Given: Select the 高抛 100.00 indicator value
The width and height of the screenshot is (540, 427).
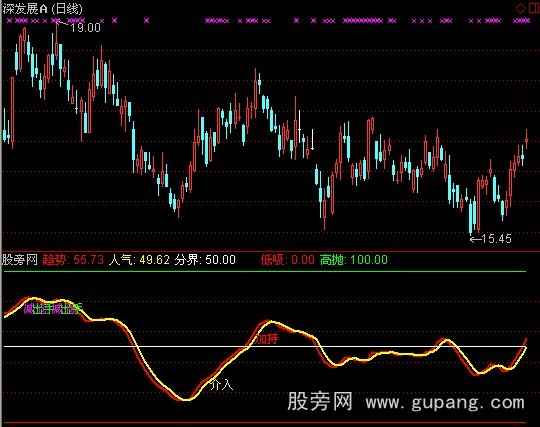Looking at the screenshot, I should pyautogui.click(x=354, y=260).
